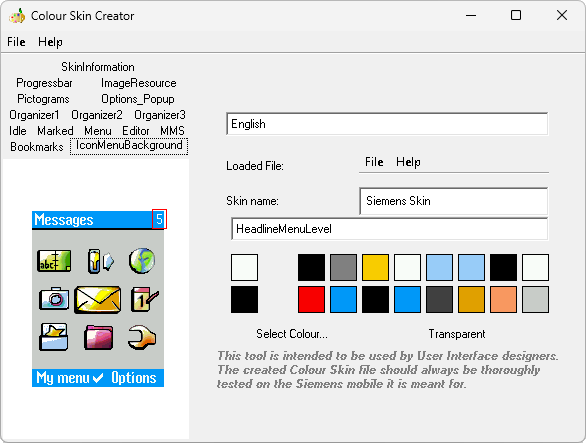Switch to the Pictograms tab
This screenshot has width=586, height=443.
click(43, 99)
